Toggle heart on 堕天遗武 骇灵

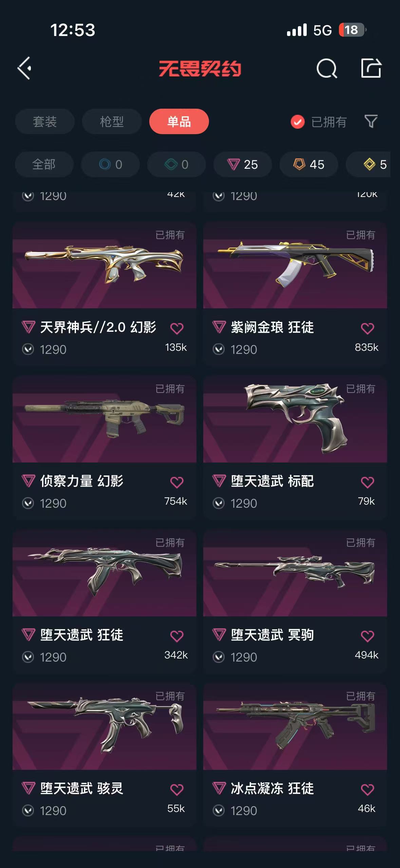tap(177, 790)
